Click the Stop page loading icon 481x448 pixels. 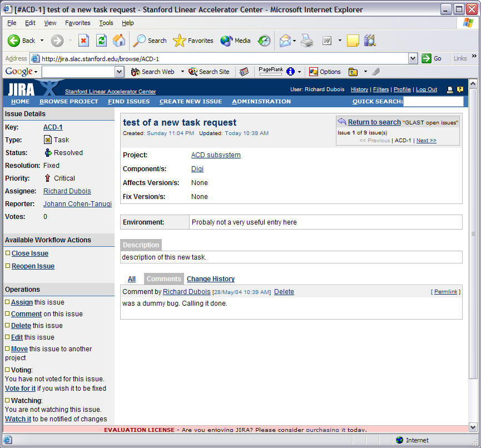pyautogui.click(x=83, y=41)
